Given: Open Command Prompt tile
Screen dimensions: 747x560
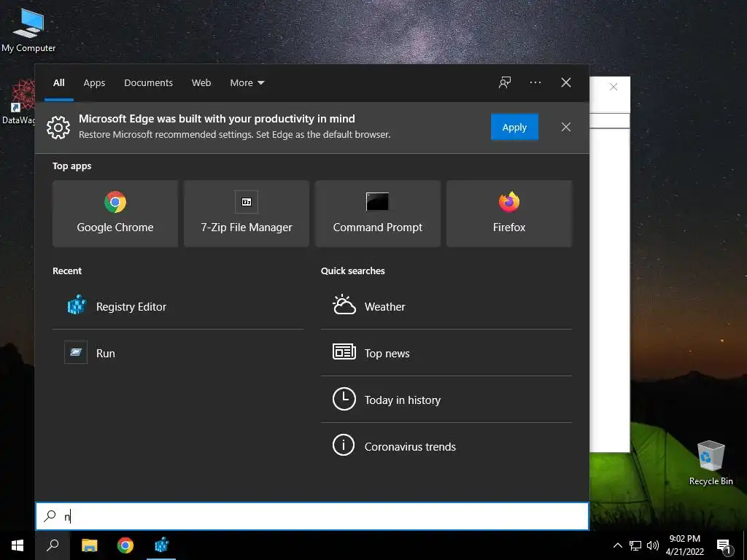Looking at the screenshot, I should pyautogui.click(x=378, y=214).
